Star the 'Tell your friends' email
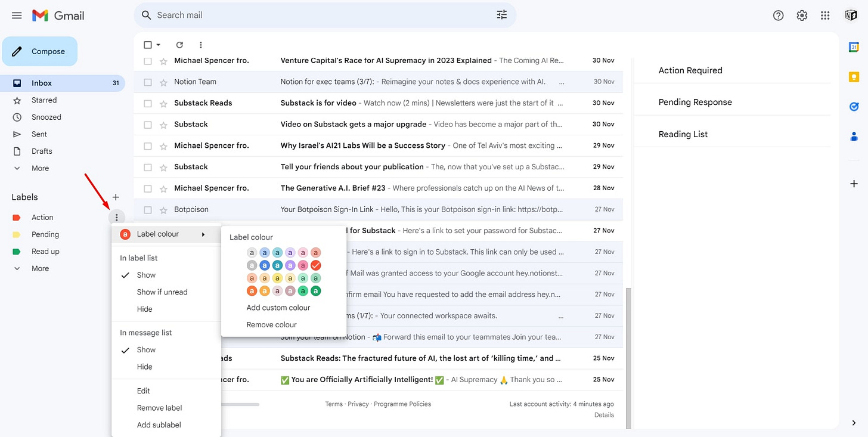 tap(163, 168)
